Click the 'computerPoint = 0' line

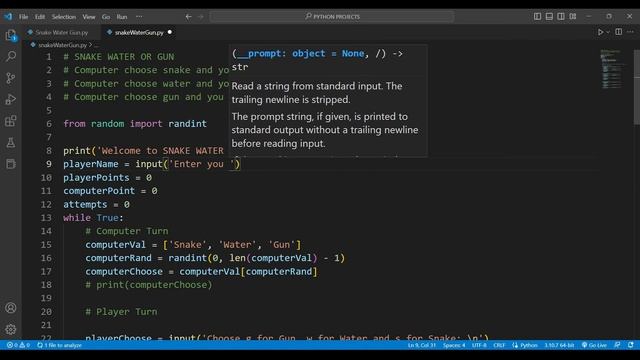[110, 191]
